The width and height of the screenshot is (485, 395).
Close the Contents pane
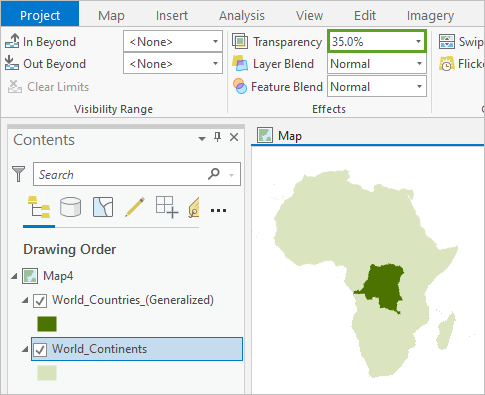[234, 137]
